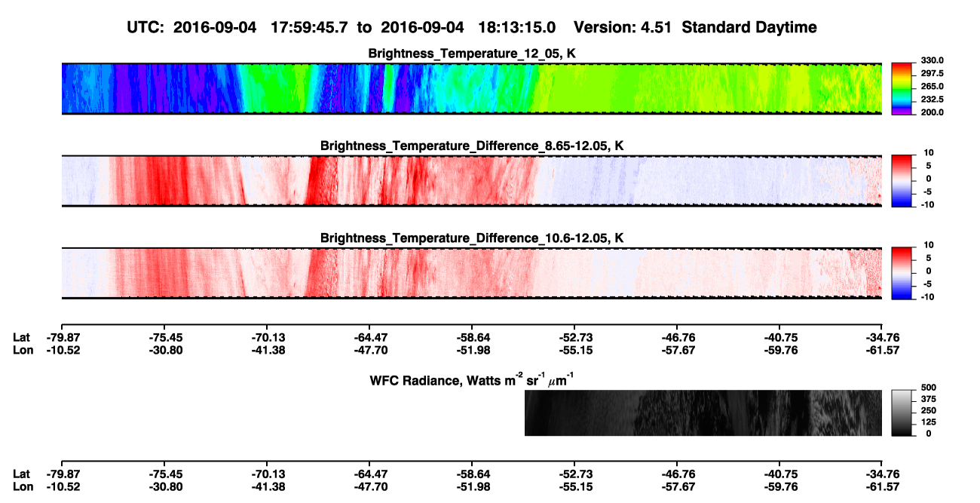Click longitude '-41.38' on the bottom axis
This screenshot has width=980, height=503.
(267, 487)
